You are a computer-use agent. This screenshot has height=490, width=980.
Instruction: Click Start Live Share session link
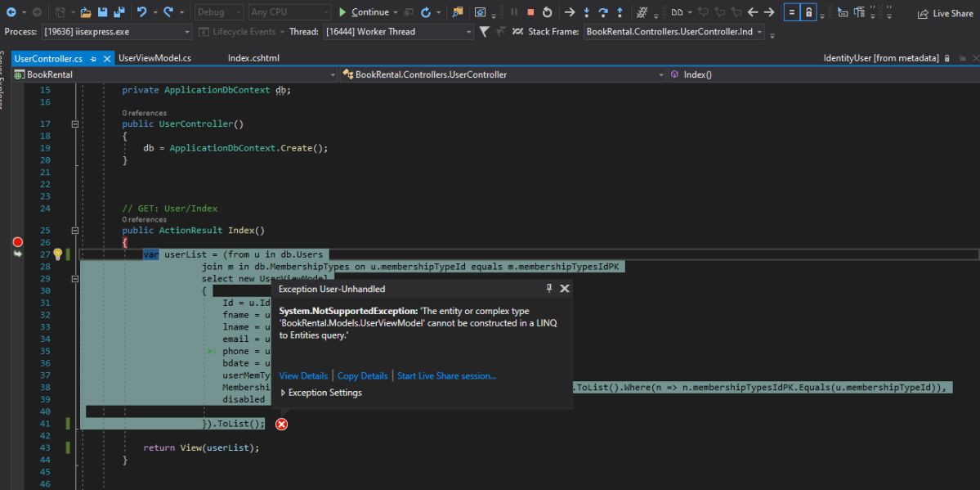(x=447, y=376)
